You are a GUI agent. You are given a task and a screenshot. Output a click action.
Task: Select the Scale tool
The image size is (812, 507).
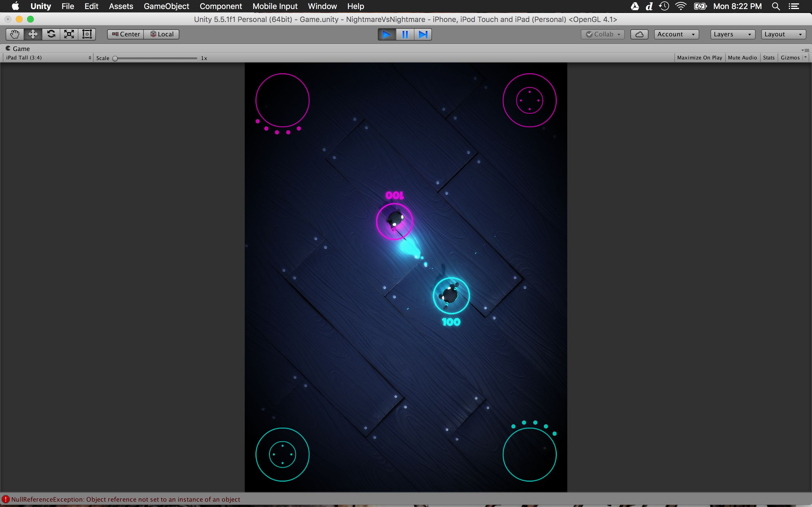point(69,34)
